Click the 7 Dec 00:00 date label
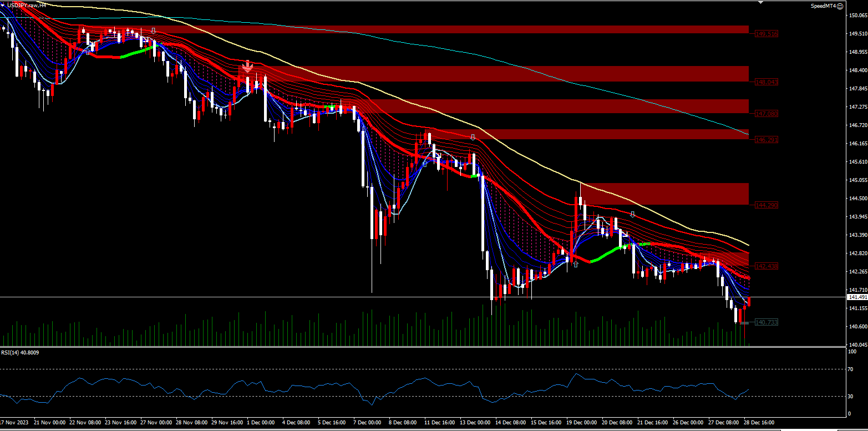868x431 pixels. 367,422
